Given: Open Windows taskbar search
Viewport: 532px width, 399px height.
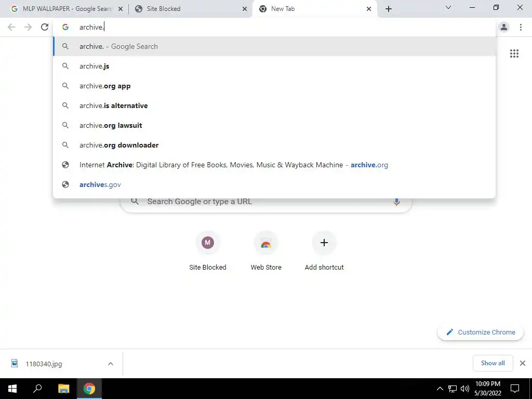Looking at the screenshot, I should [37, 389].
